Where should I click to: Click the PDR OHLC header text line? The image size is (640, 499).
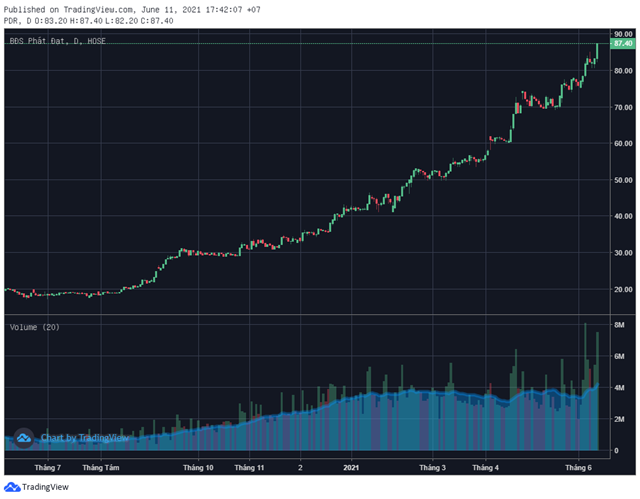coord(89,21)
